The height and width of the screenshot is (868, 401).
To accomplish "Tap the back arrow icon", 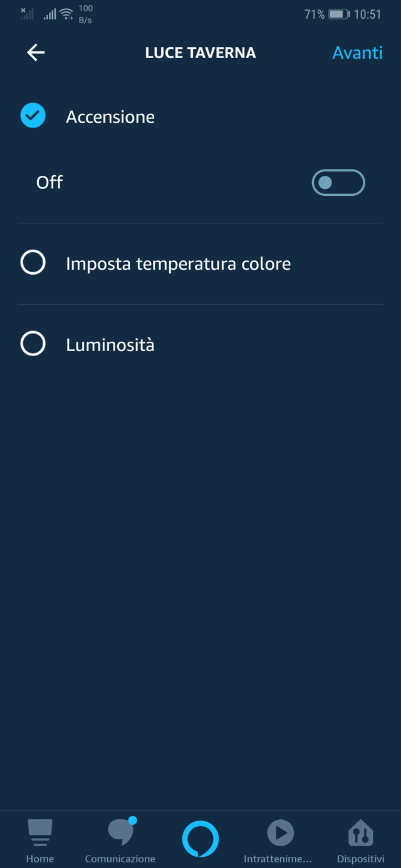I will coord(36,53).
